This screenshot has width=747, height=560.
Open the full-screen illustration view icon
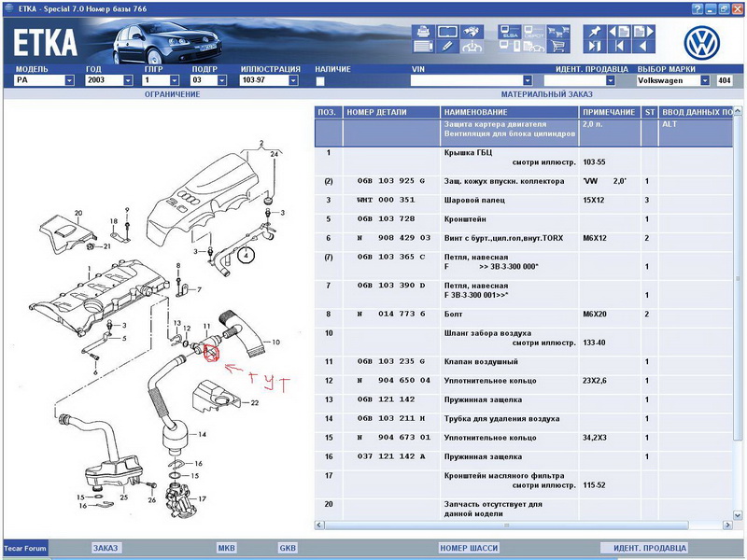pos(447,32)
